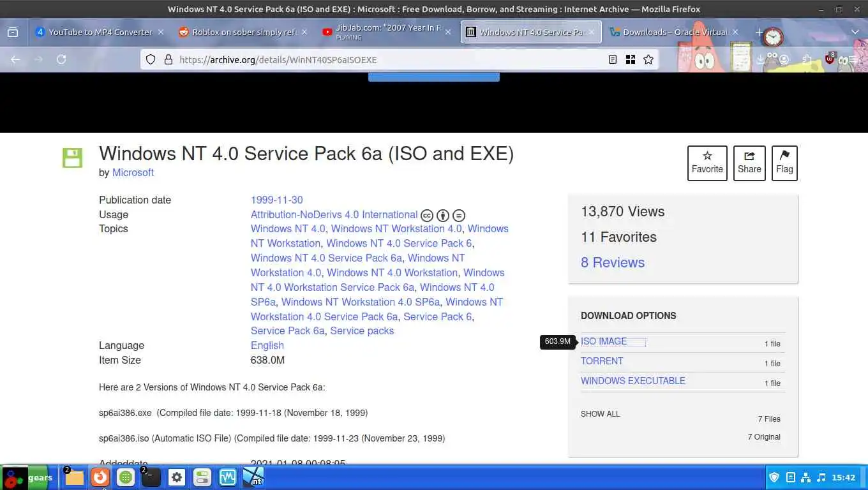
Task: Toggle Reader View in the address bar
Action: (613, 59)
